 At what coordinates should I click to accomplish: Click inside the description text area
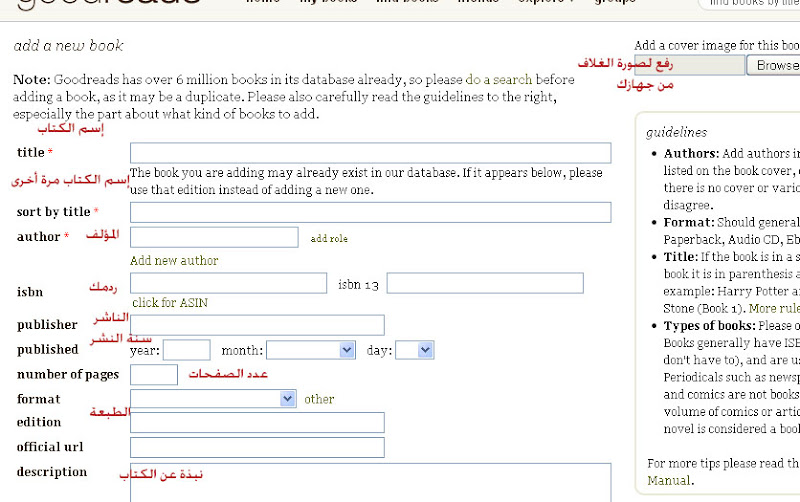pyautogui.click(x=370, y=482)
